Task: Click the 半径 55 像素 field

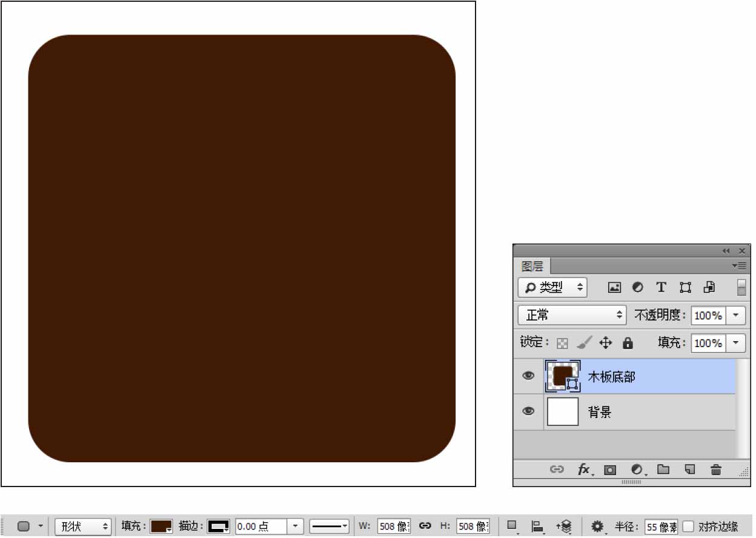Action: (x=661, y=526)
